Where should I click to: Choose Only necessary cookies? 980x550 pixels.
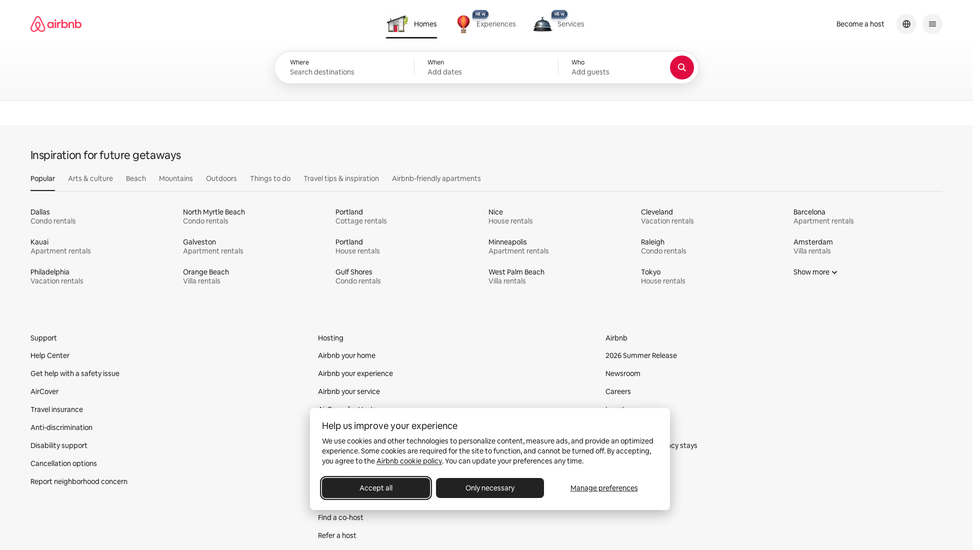(x=490, y=488)
